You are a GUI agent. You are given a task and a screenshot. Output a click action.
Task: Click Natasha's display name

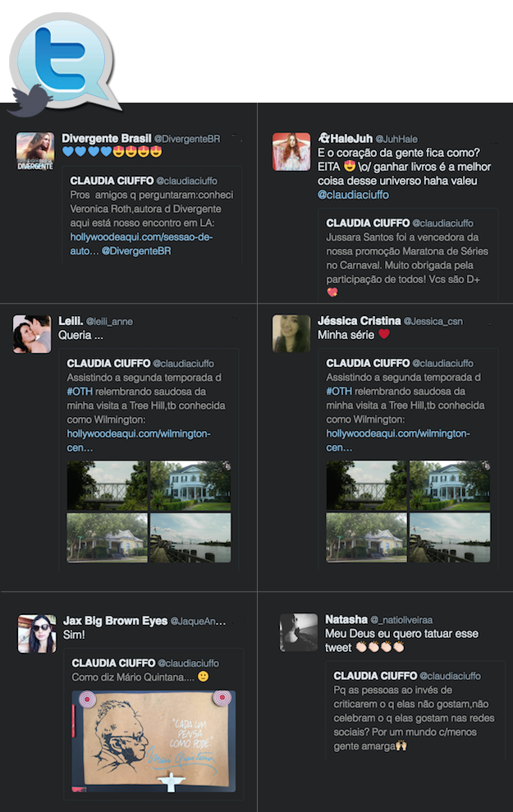(346, 619)
